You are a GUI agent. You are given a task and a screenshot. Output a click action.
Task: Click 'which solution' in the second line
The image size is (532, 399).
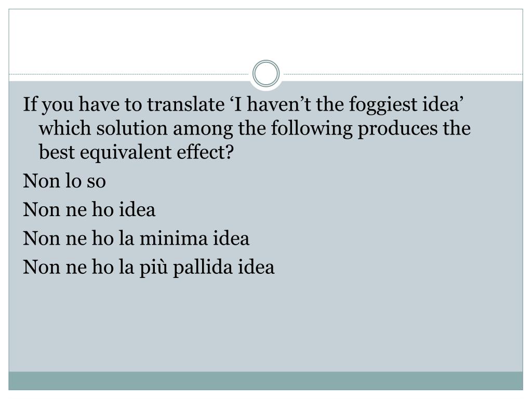pyautogui.click(x=103, y=128)
